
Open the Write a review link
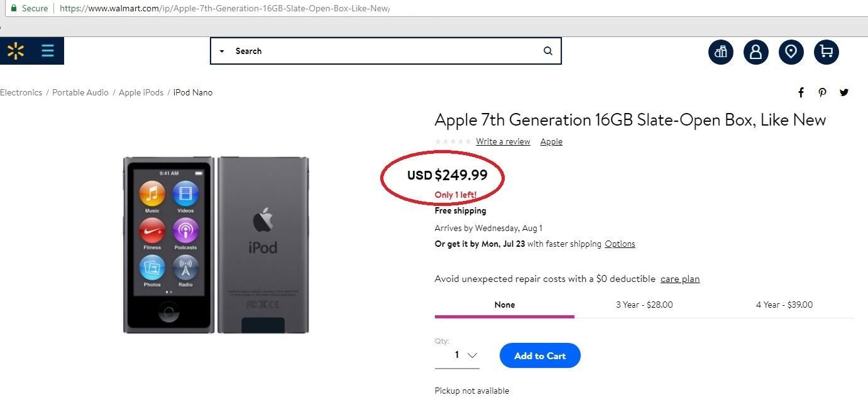pyautogui.click(x=503, y=141)
